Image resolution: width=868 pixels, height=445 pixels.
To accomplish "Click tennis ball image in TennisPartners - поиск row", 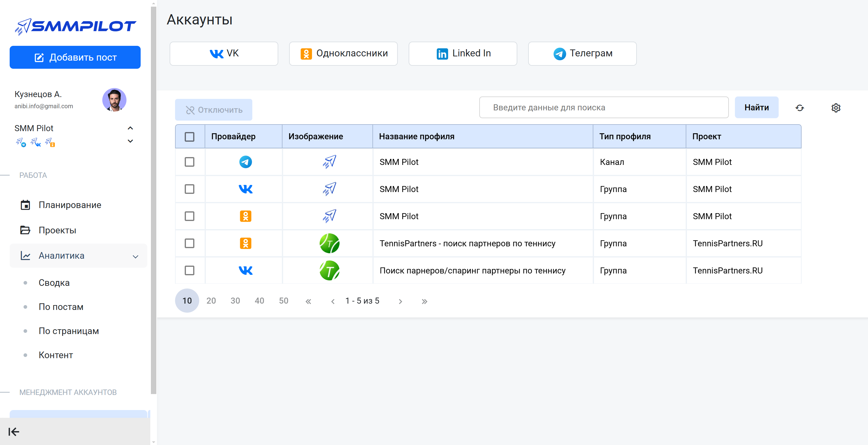I will point(329,243).
